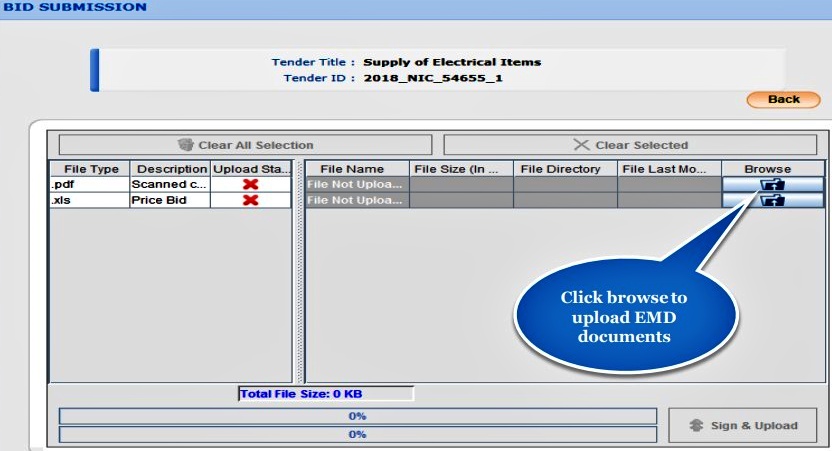Screen dimensions: 832x451
Task: Click the browse folder icon for the .pdf row
Action: pyautogui.click(x=772, y=185)
